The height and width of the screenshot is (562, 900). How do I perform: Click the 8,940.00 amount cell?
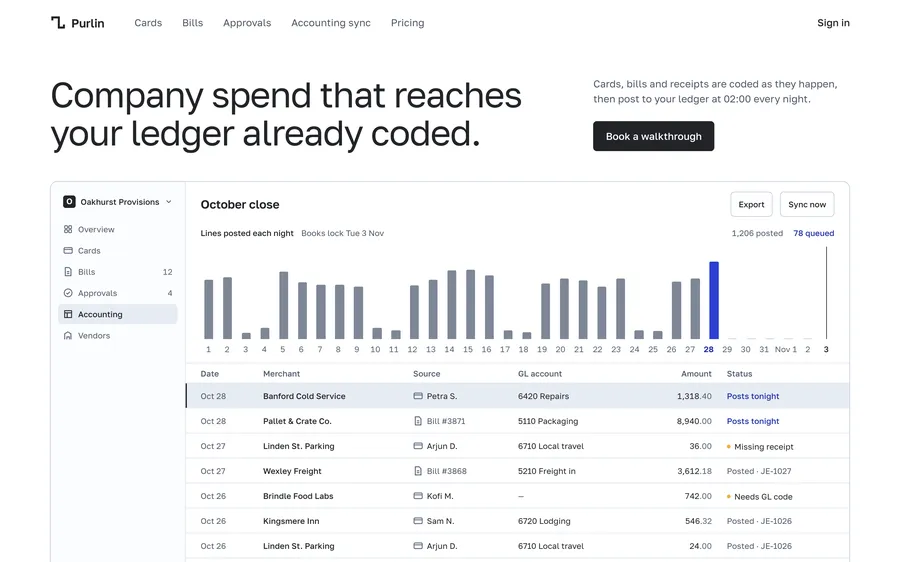pyautogui.click(x=694, y=421)
